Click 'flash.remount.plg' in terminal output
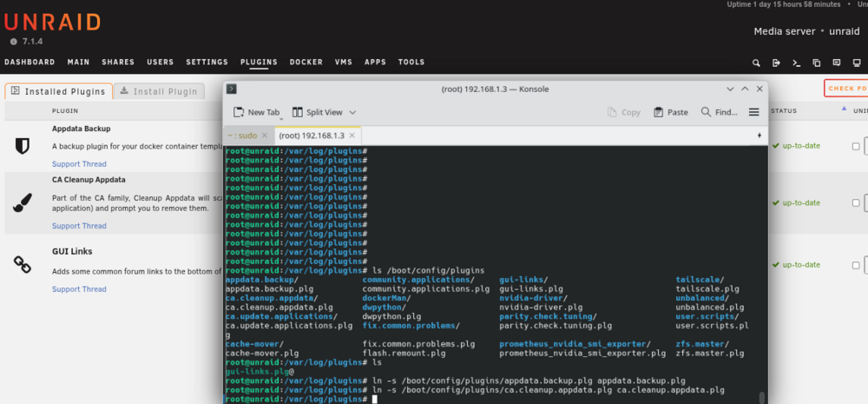 point(404,353)
